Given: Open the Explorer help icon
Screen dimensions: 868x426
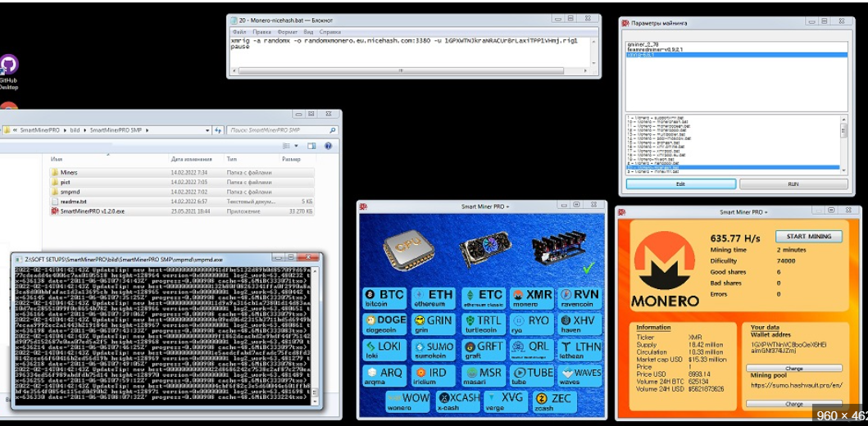Looking at the screenshot, I should tap(328, 146).
